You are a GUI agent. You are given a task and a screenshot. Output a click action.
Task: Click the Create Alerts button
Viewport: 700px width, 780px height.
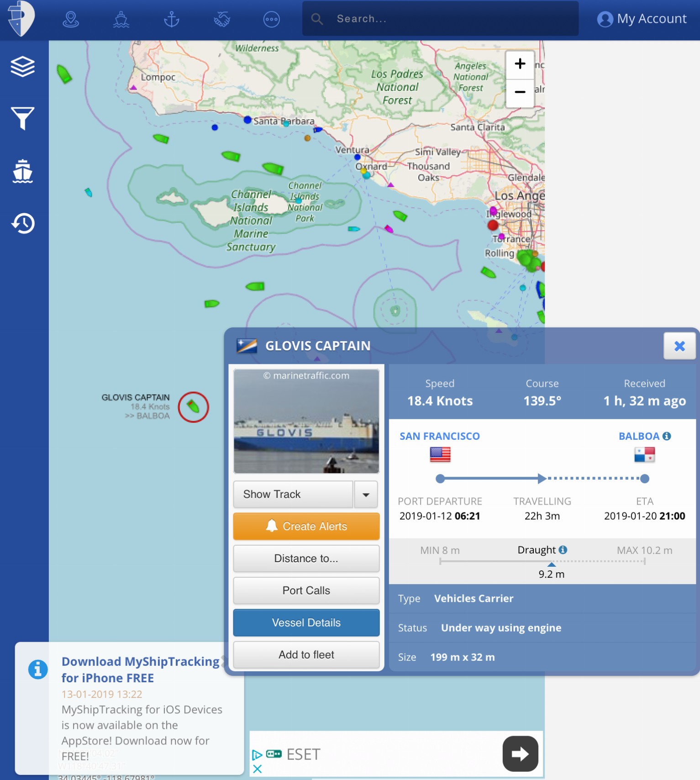pyautogui.click(x=306, y=527)
